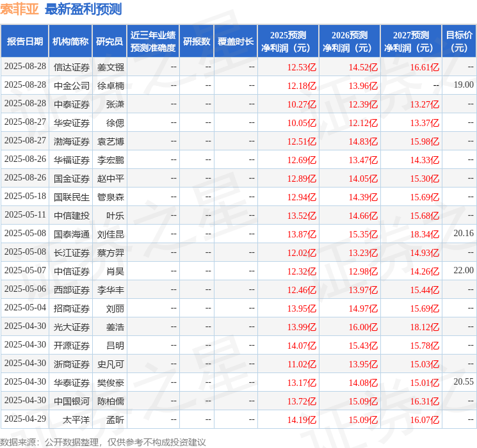Screen dimensions: 477x448
Task: Select the 西部证券 institution cell
Action: [72, 290]
